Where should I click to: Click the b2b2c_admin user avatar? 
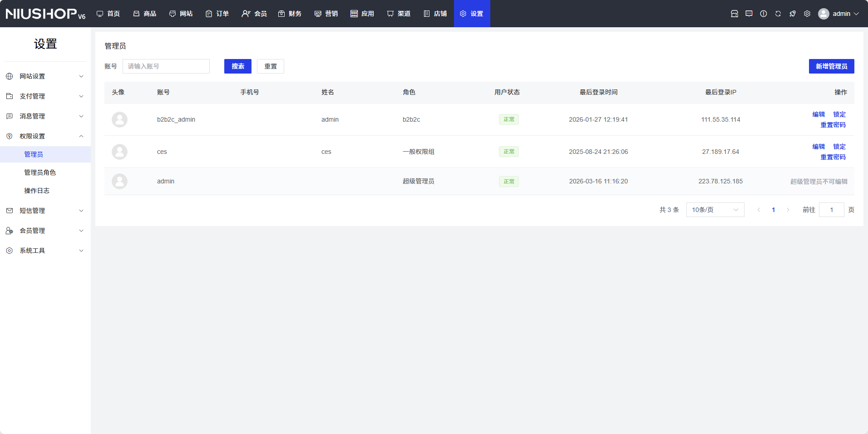119,119
